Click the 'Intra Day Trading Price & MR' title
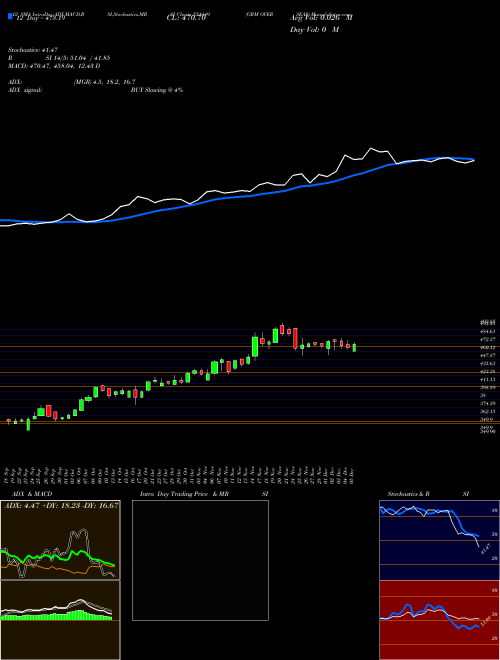The width and height of the screenshot is (500, 660). pos(185,494)
